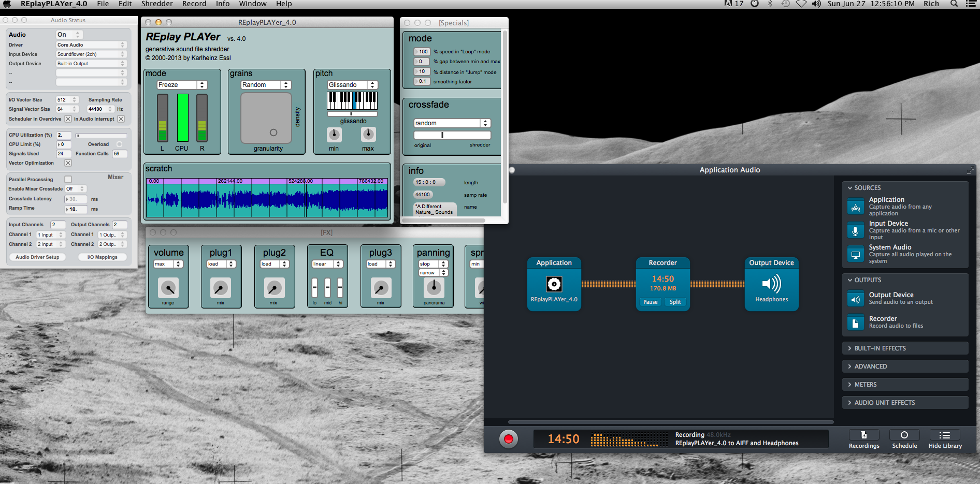Select the Input Device microphone source icon
The image size is (980, 484).
click(855, 230)
